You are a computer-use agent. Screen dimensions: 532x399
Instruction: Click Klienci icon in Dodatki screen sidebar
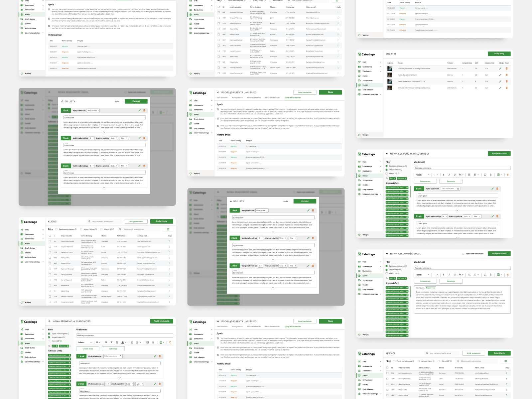tap(359, 76)
